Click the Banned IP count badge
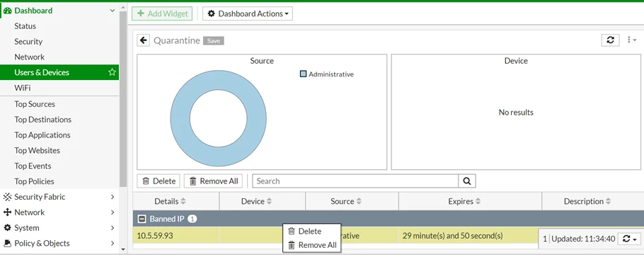Image resolution: width=644 pixels, height=255 pixels. point(192,219)
